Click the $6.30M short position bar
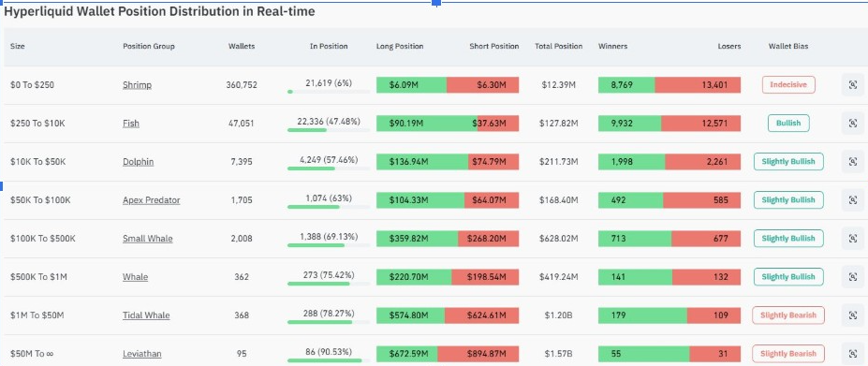The height and width of the screenshot is (366, 868). point(483,85)
